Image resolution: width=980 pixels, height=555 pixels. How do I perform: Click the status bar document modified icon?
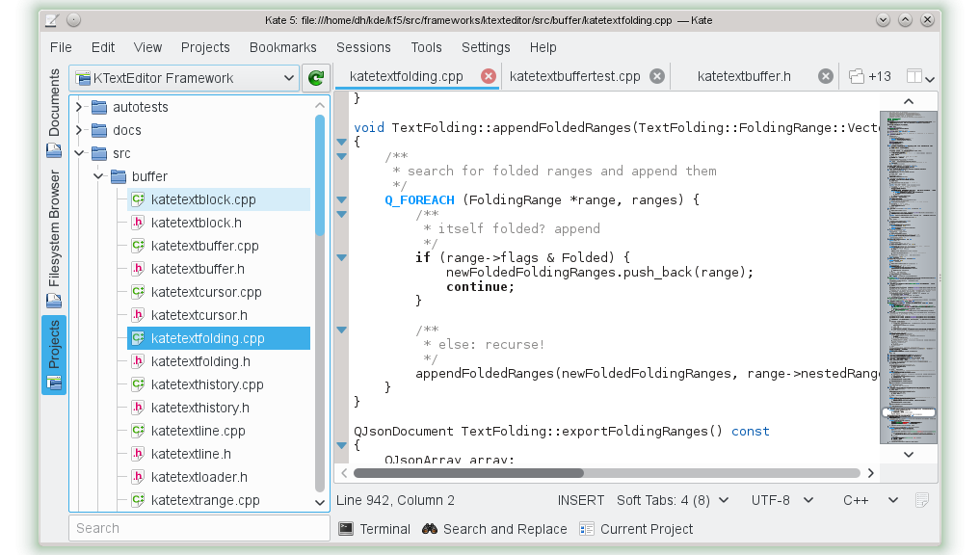[x=922, y=500]
